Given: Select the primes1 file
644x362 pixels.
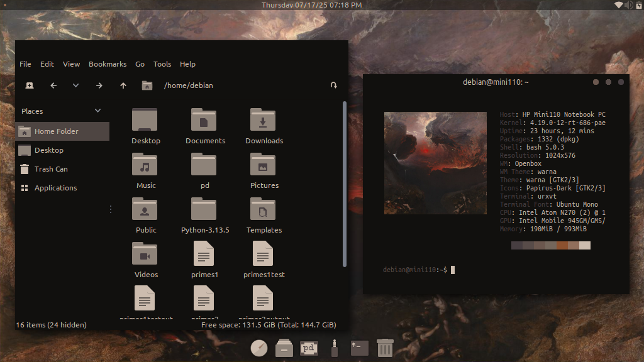Looking at the screenshot, I should point(204,260).
